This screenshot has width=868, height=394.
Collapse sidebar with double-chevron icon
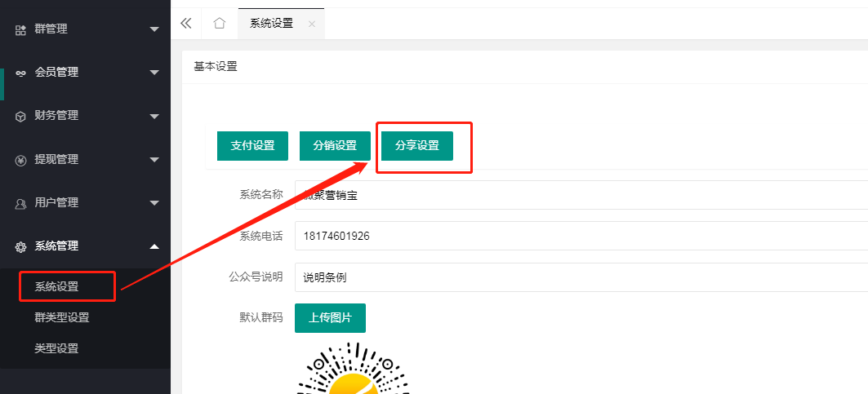tap(186, 23)
